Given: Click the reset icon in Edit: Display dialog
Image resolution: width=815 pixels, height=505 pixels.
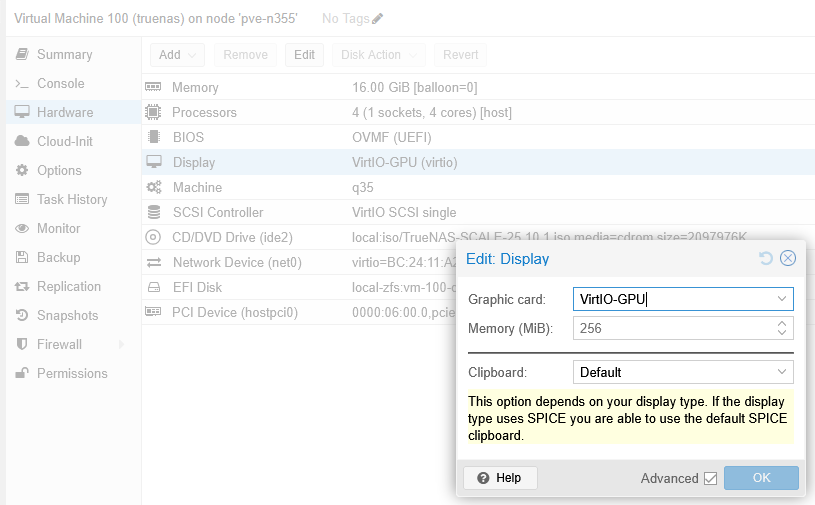Looking at the screenshot, I should (x=766, y=259).
